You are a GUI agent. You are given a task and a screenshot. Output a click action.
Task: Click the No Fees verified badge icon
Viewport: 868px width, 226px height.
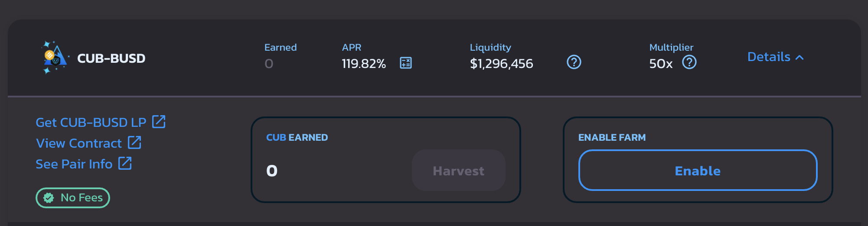(49, 198)
